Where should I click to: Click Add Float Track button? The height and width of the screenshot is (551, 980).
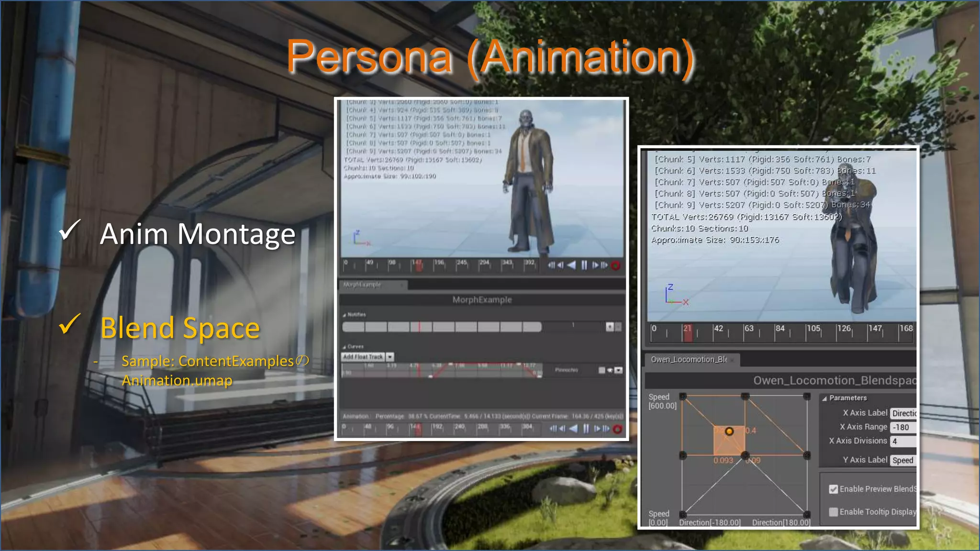coord(363,357)
